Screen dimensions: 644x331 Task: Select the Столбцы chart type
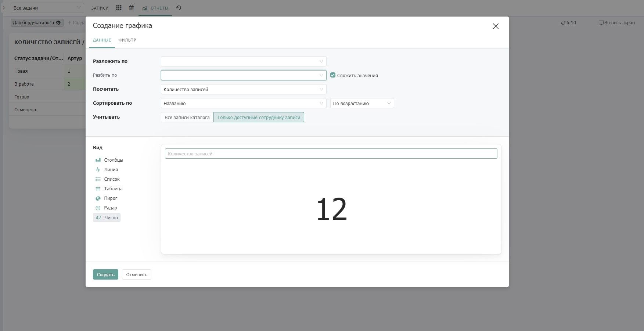109,160
